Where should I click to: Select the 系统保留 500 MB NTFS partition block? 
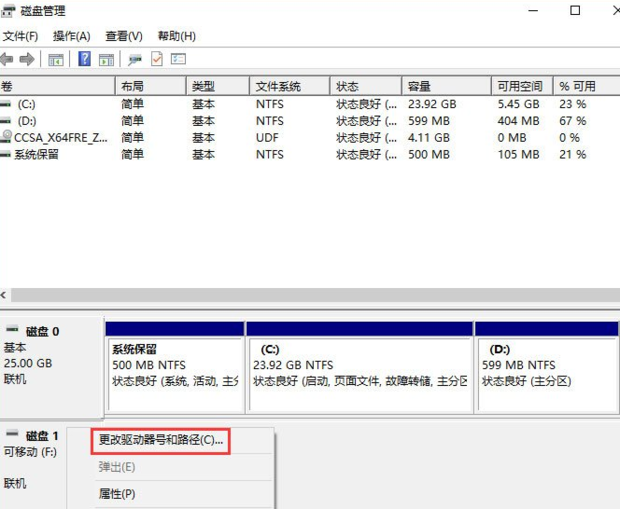(175, 368)
